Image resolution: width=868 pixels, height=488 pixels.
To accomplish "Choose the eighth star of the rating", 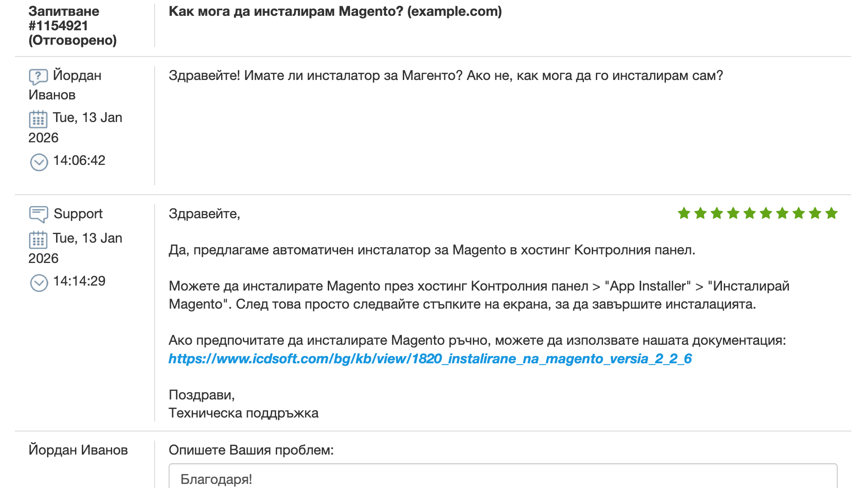I will click(x=799, y=213).
